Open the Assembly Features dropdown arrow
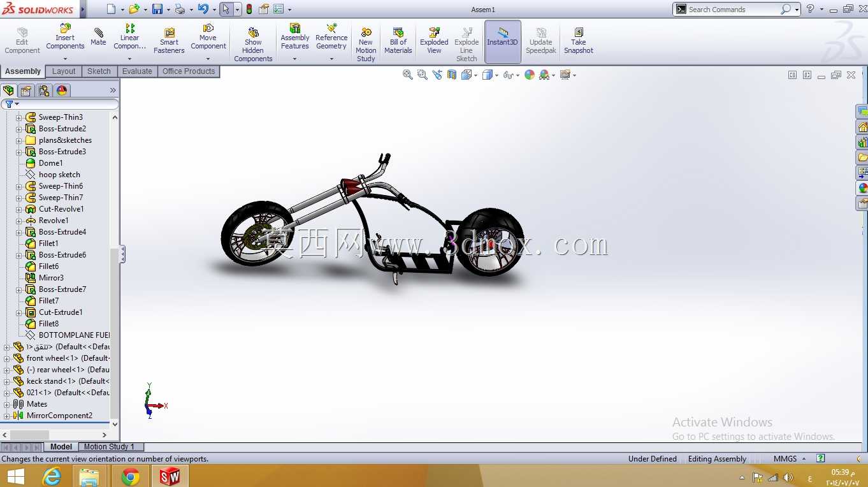The width and height of the screenshot is (868, 487). coord(294,59)
